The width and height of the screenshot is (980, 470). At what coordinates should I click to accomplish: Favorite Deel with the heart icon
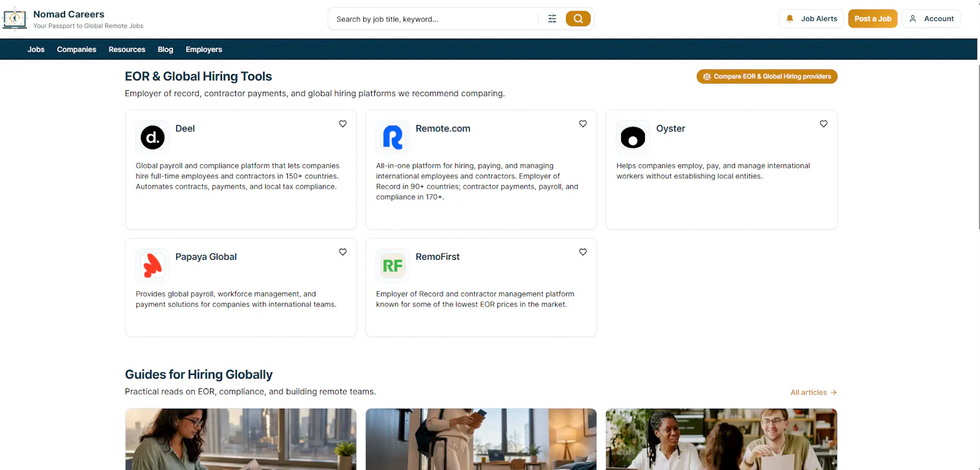[343, 124]
